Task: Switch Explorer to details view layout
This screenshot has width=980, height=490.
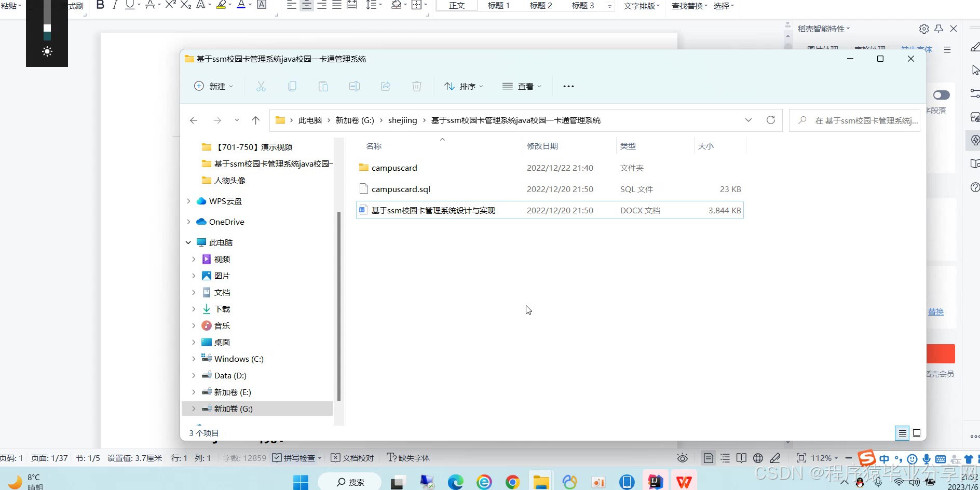Action: (x=903, y=433)
